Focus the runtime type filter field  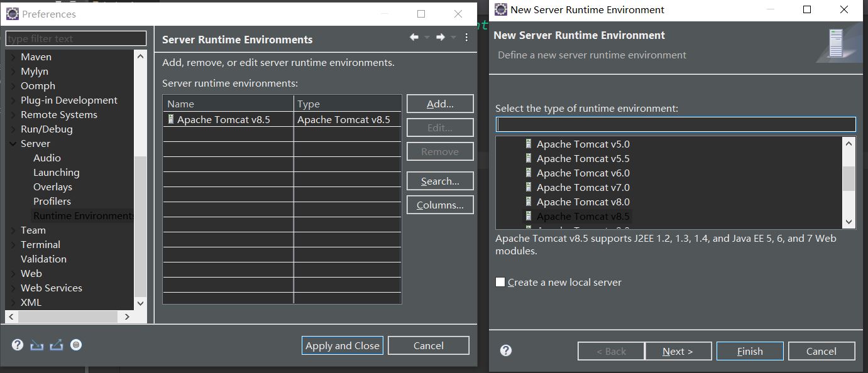(676, 124)
